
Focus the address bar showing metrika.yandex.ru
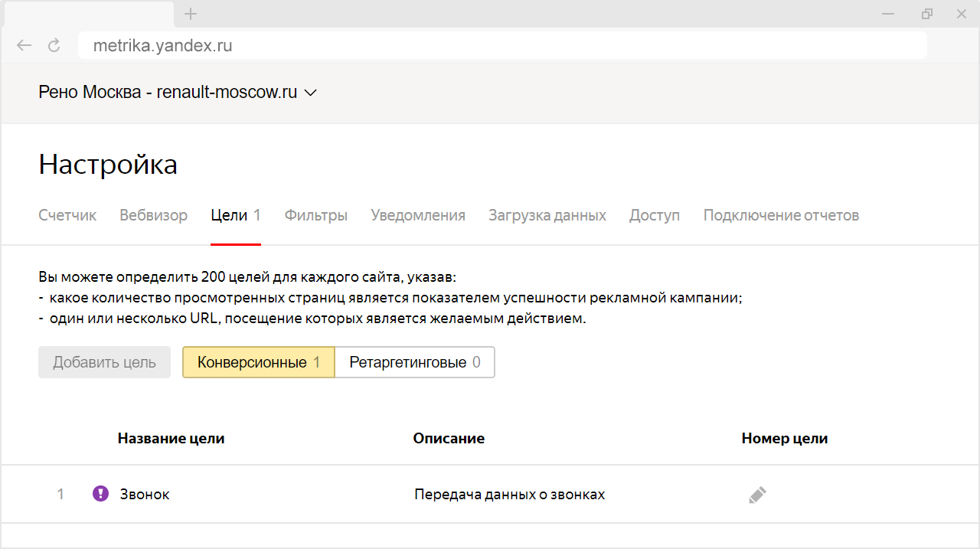click(502, 45)
